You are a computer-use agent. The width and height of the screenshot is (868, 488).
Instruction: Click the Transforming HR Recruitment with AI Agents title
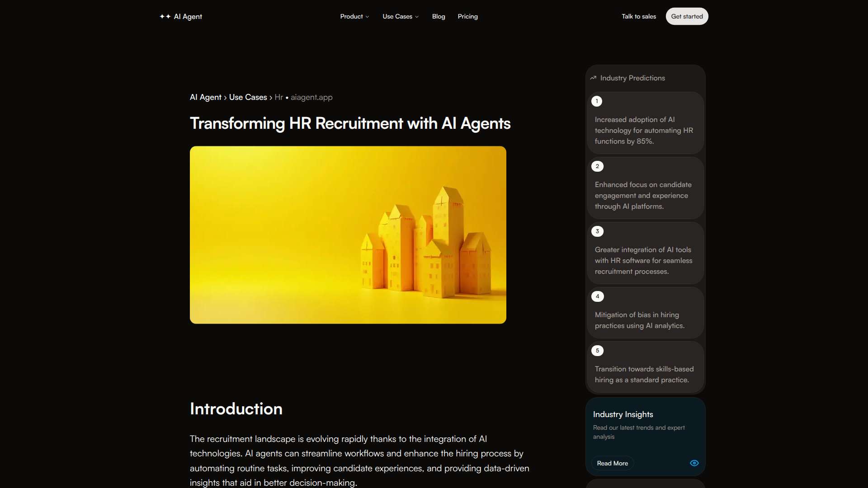[x=350, y=123]
